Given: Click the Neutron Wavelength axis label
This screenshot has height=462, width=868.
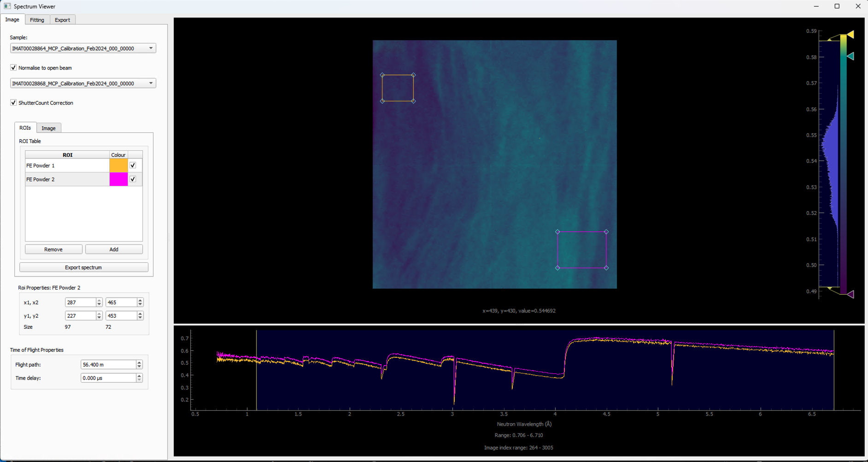Looking at the screenshot, I should point(524,424).
